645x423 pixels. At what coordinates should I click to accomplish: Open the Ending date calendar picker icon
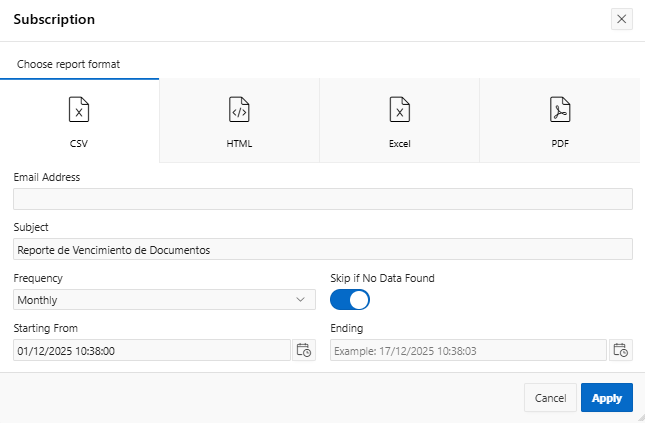pyautogui.click(x=620, y=350)
